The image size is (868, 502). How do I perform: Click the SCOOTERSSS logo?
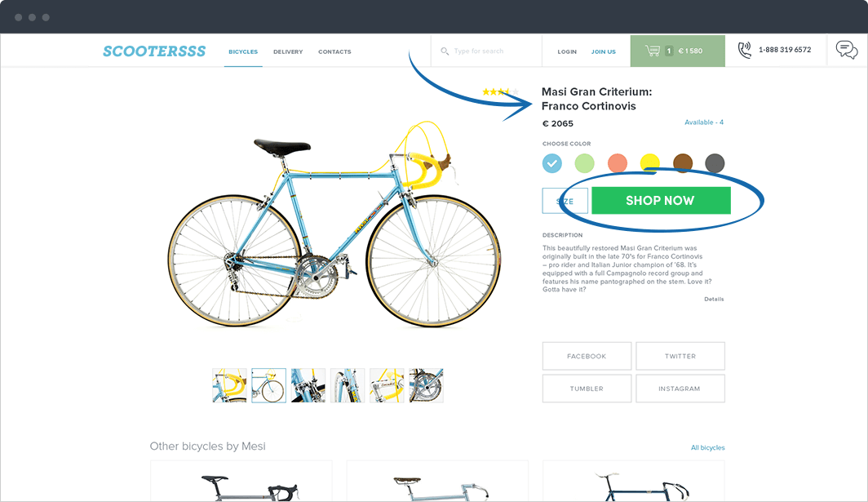[x=154, y=51]
